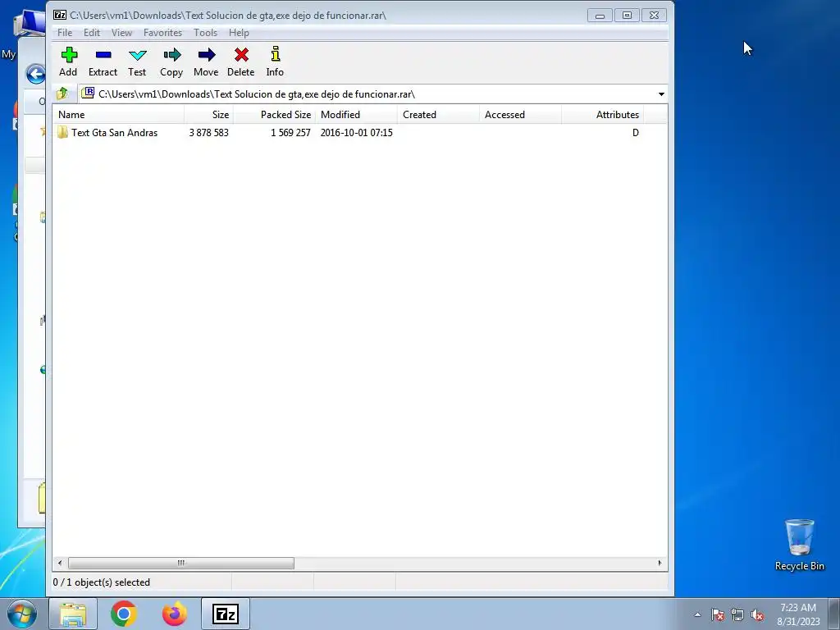Open the File menu

point(65,33)
